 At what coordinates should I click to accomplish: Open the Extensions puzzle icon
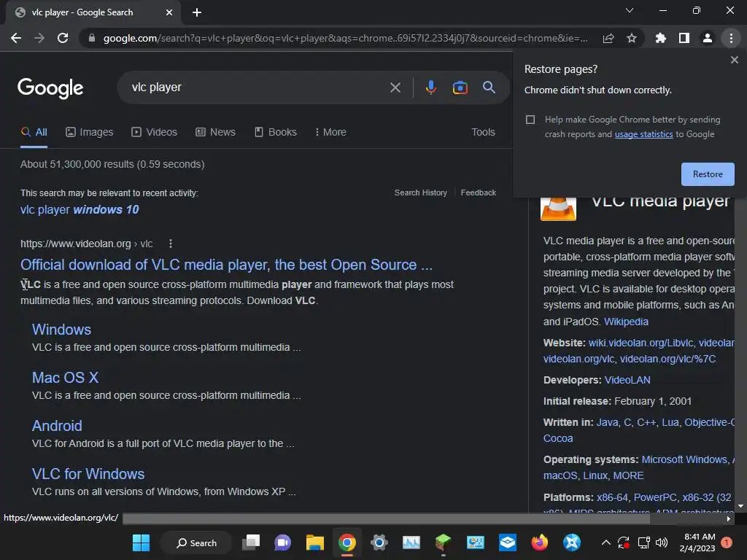click(661, 38)
